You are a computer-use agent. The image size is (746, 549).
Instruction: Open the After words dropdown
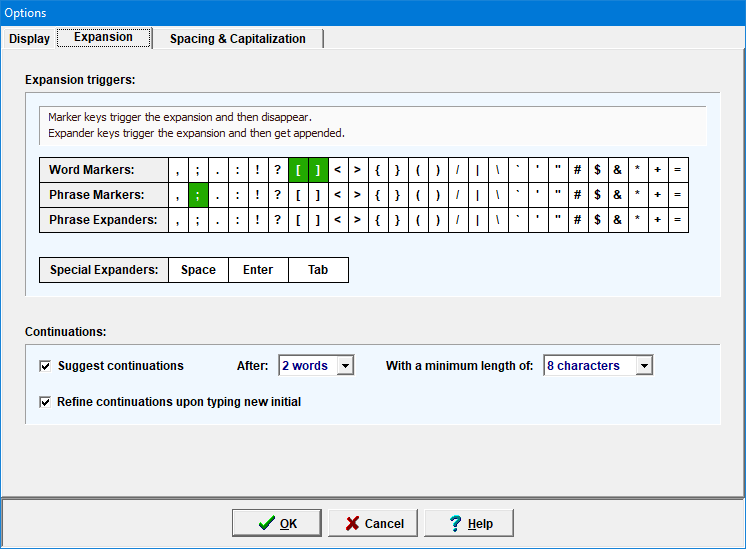(345, 366)
